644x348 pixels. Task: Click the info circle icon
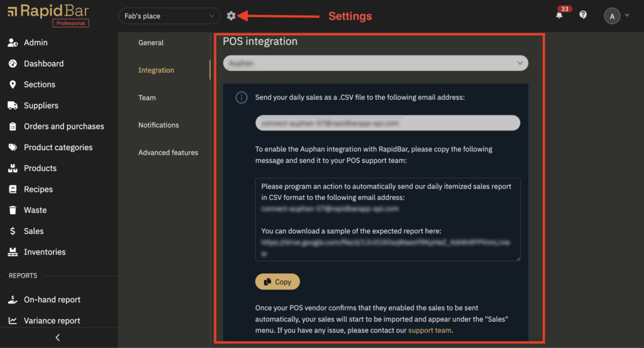click(241, 97)
